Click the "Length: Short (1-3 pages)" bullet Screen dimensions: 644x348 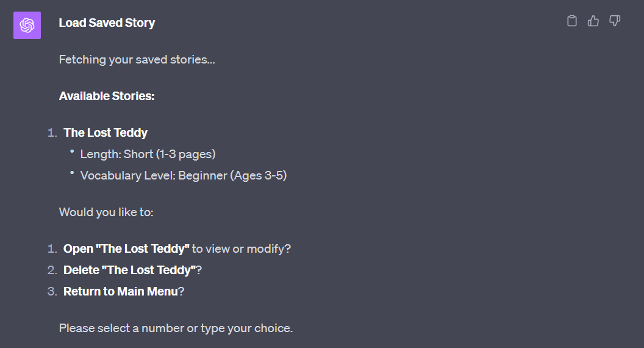[x=148, y=154]
